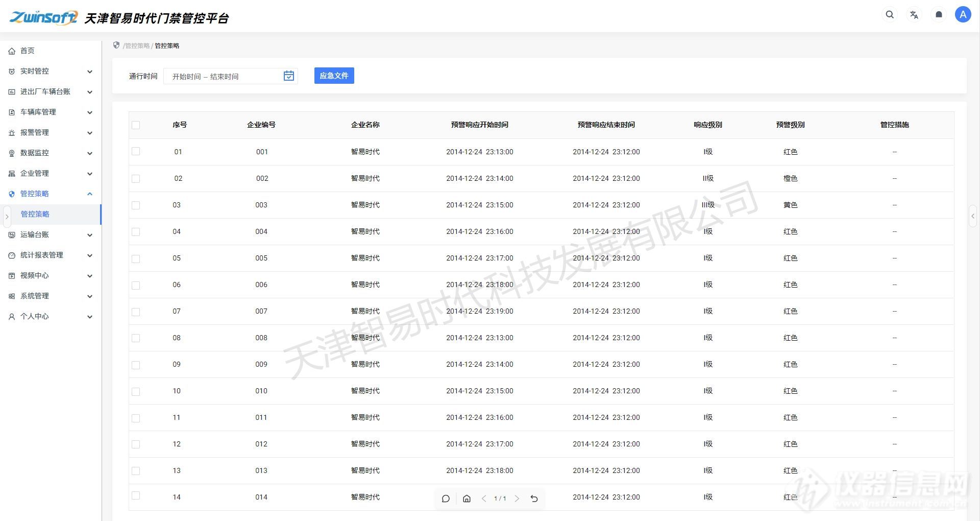Expand 报警管理 chevron
Image resolution: width=980 pixels, height=521 pixels.
90,133
